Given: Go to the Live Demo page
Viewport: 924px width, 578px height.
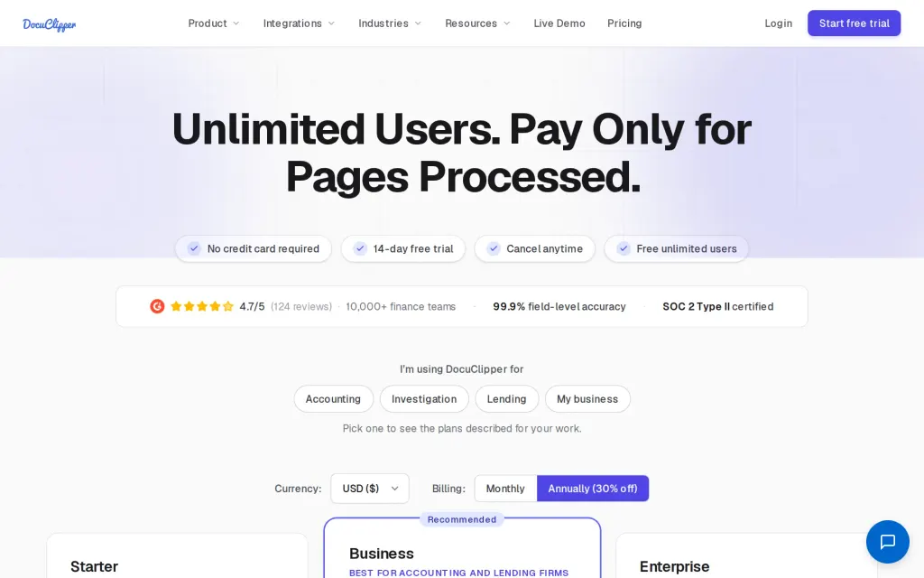Looking at the screenshot, I should (559, 23).
